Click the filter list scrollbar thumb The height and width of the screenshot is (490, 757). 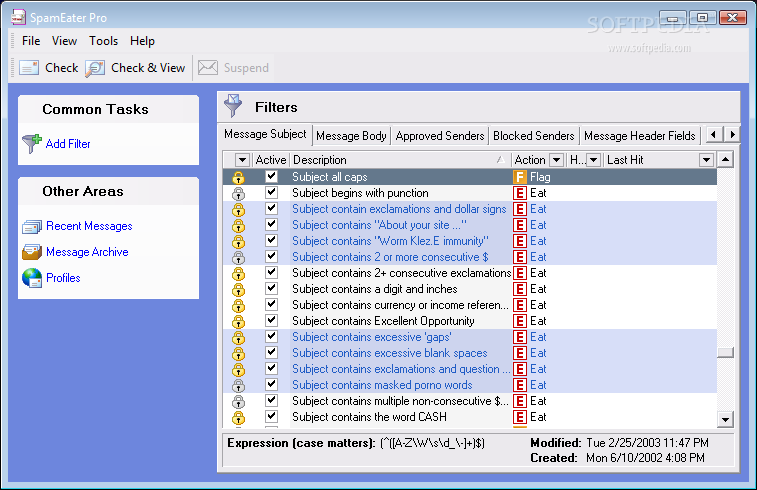tap(725, 352)
